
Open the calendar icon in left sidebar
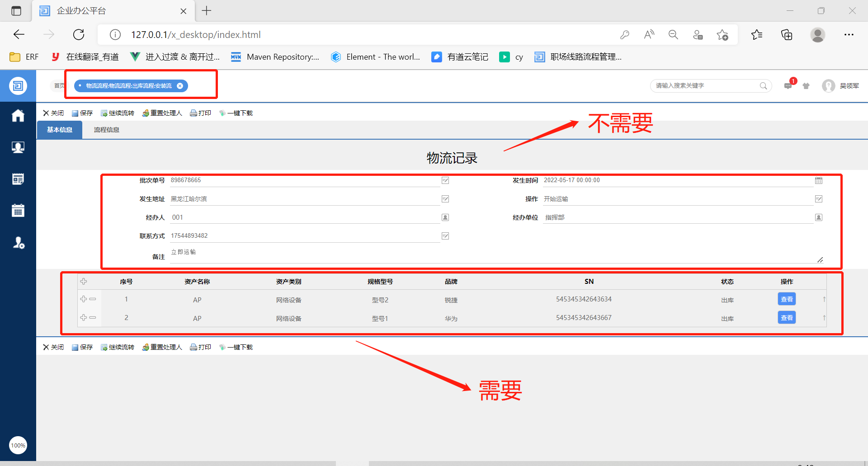pyautogui.click(x=18, y=211)
